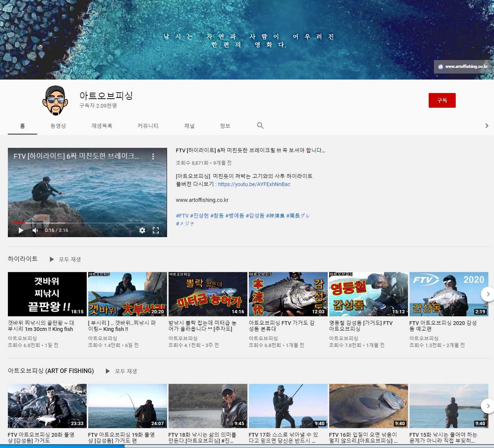The width and height of the screenshot is (494, 448).
Task: Play all in 하이라이트 section
Action: [x=66, y=259]
